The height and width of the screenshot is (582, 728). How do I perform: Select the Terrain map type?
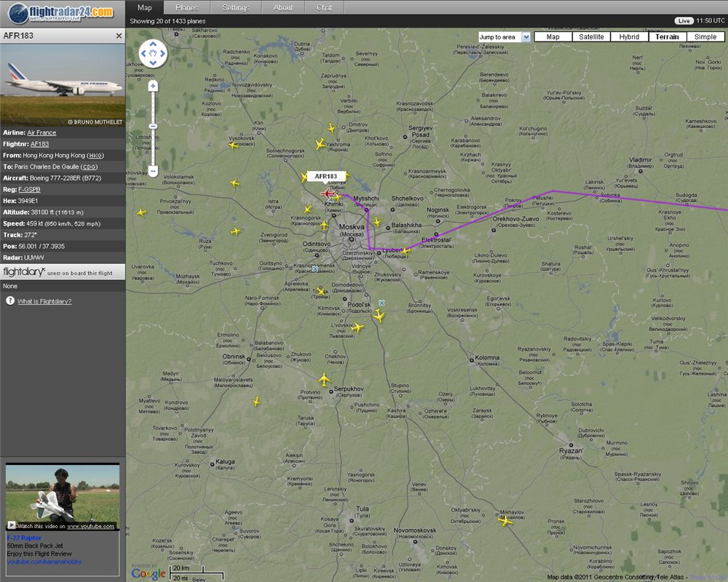tap(667, 36)
